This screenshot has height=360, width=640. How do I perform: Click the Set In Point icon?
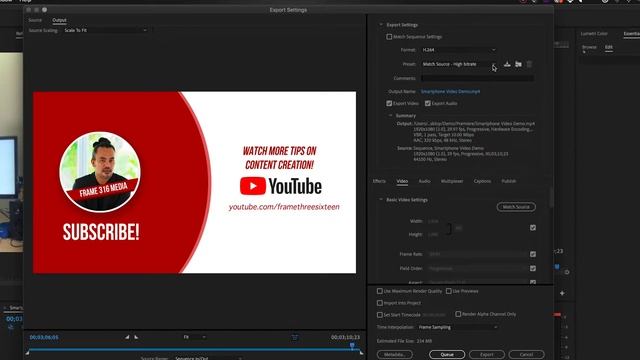click(x=127, y=337)
